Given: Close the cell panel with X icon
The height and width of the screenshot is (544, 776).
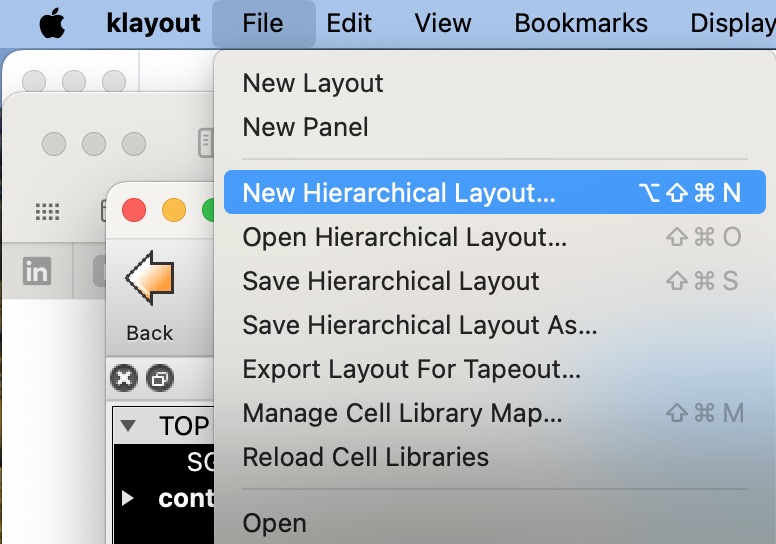Looking at the screenshot, I should pos(123,378).
